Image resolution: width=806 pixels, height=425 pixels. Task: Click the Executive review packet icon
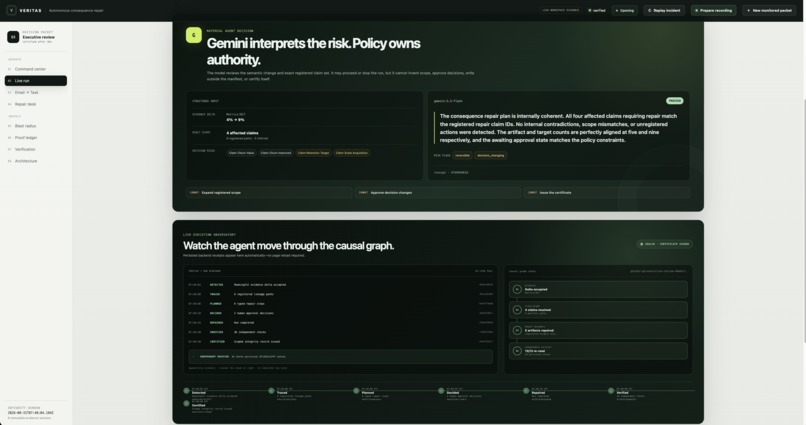13,37
